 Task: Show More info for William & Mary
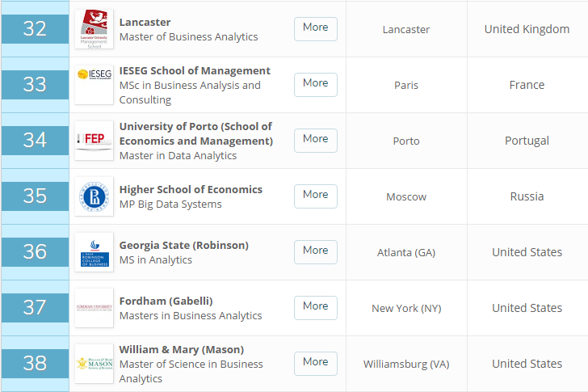click(x=315, y=362)
